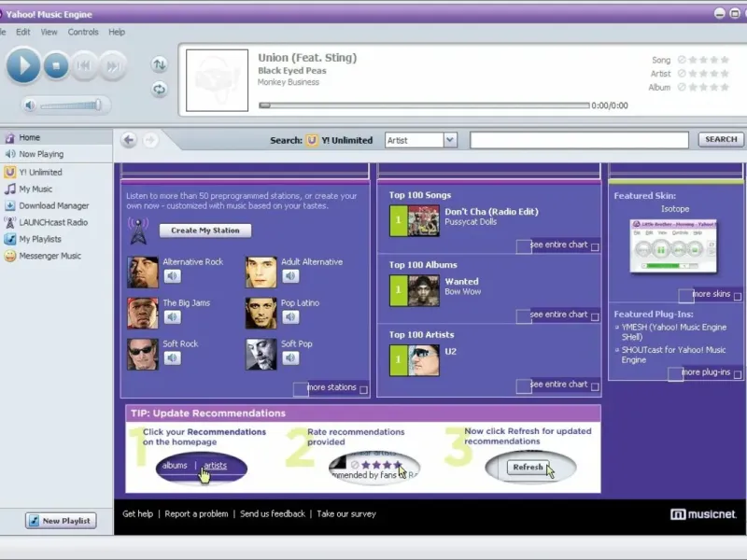
Task: Open SHOUTcast plug-in link
Action: [x=673, y=355]
